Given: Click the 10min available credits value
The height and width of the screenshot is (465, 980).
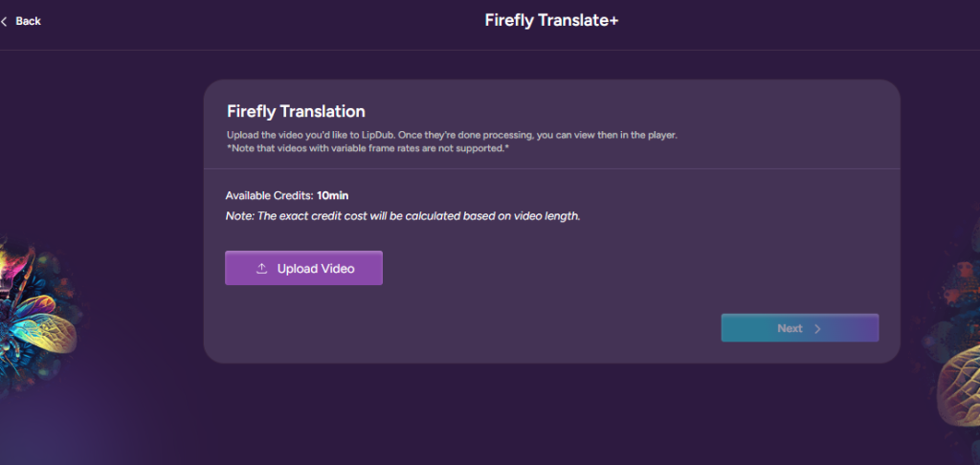Looking at the screenshot, I should (x=332, y=195).
